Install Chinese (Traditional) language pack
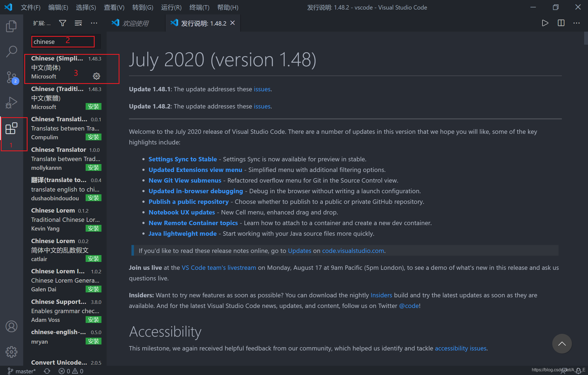 [94, 107]
